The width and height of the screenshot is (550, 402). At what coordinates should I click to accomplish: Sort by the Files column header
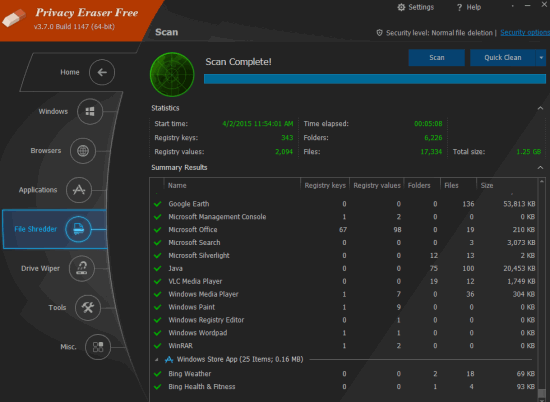pyautogui.click(x=458, y=186)
